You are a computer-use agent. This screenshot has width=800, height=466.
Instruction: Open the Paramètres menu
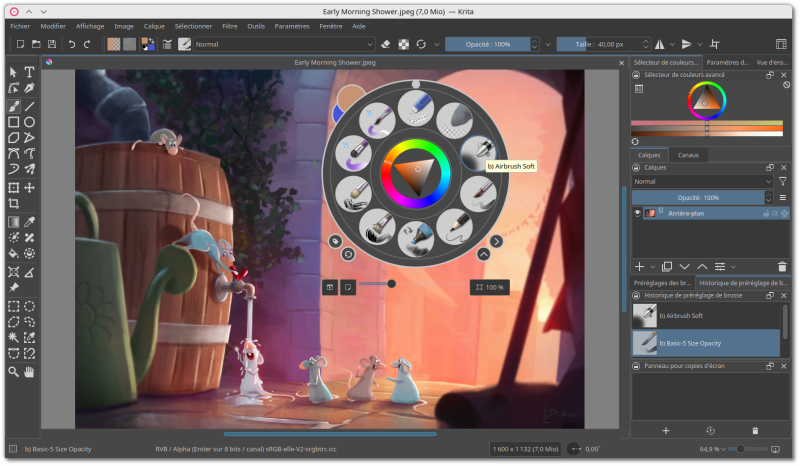tap(292, 26)
